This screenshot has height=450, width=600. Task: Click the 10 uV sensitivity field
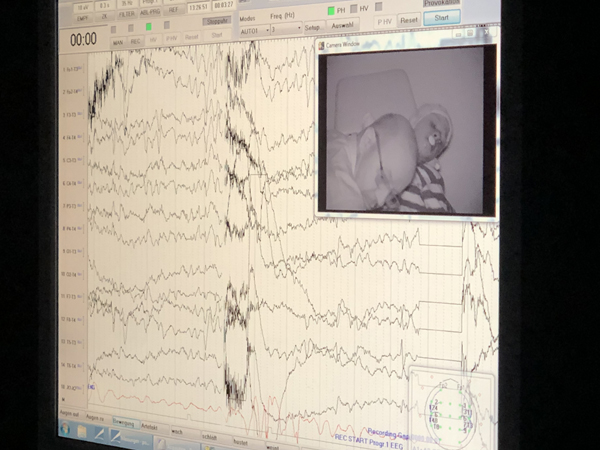(x=83, y=7)
